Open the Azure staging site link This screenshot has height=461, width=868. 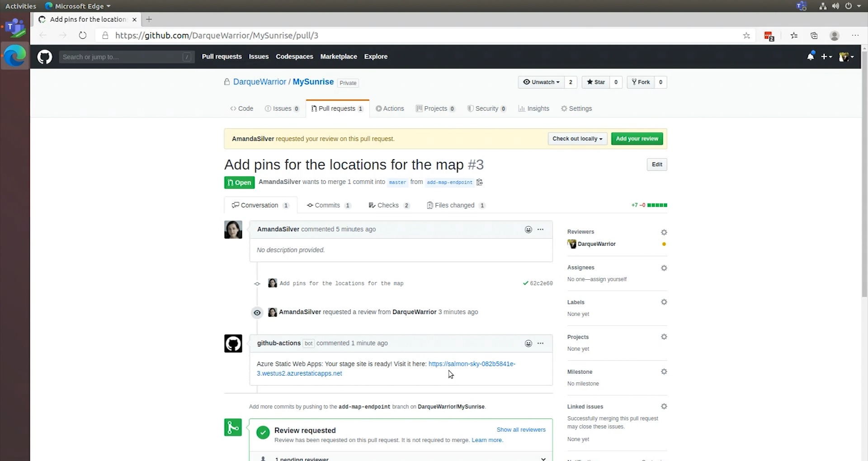[x=472, y=364]
